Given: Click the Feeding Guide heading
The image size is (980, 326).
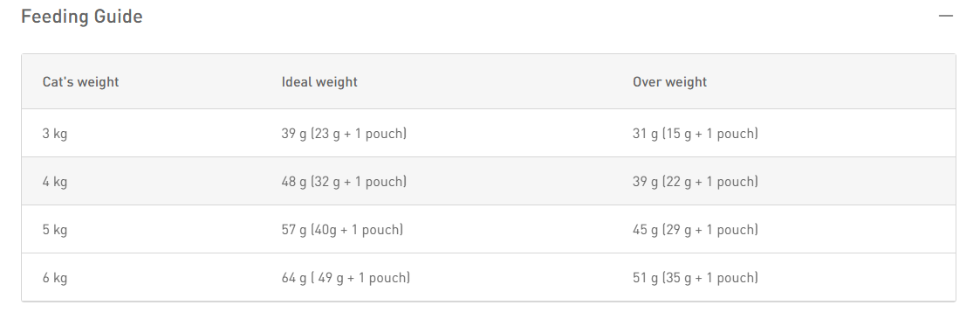Looking at the screenshot, I should [82, 17].
